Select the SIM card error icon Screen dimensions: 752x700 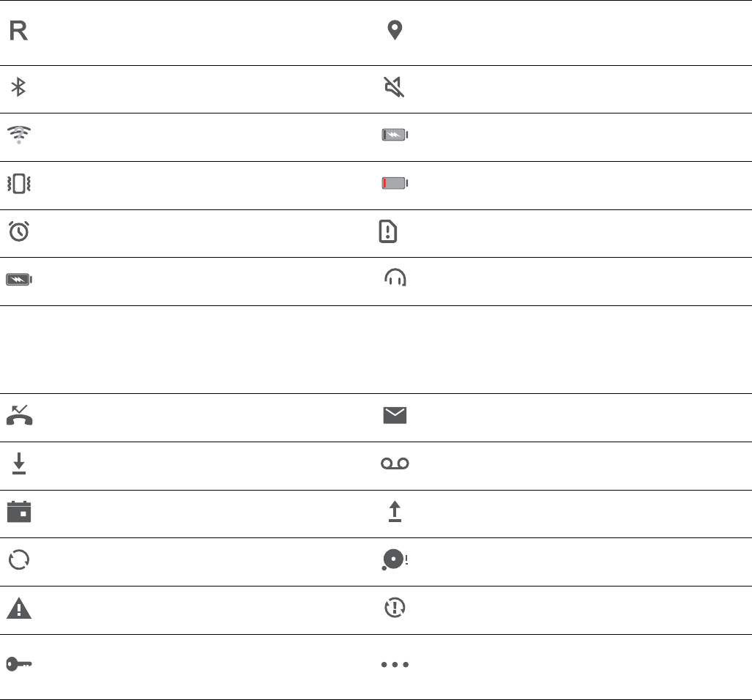(x=387, y=231)
